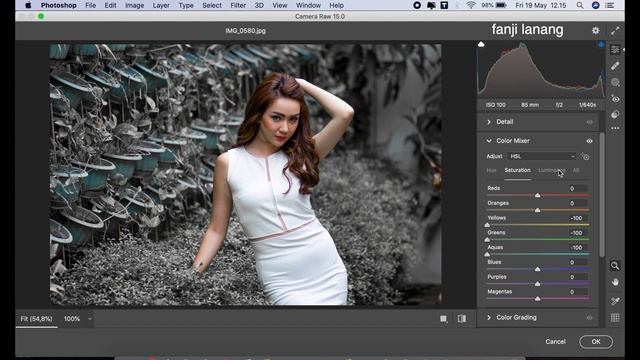Toggle full screen mode arrow icon
The image size is (640, 360).
[x=615, y=30]
